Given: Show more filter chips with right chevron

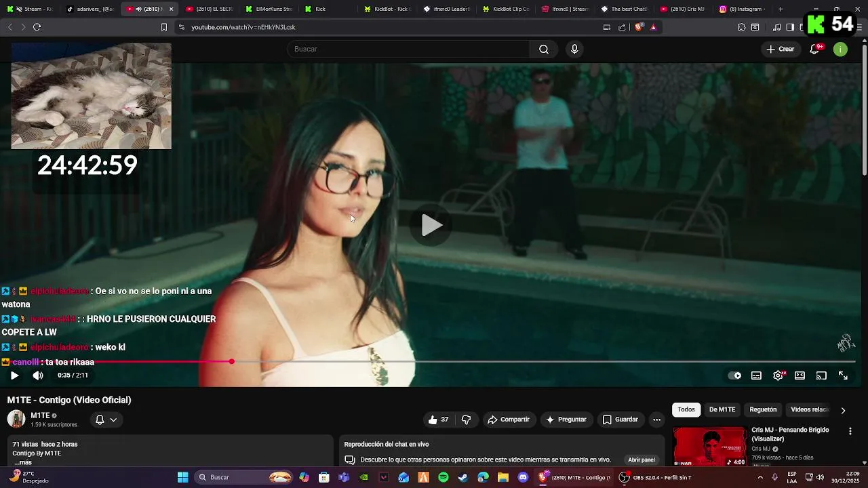Looking at the screenshot, I should [x=843, y=410].
